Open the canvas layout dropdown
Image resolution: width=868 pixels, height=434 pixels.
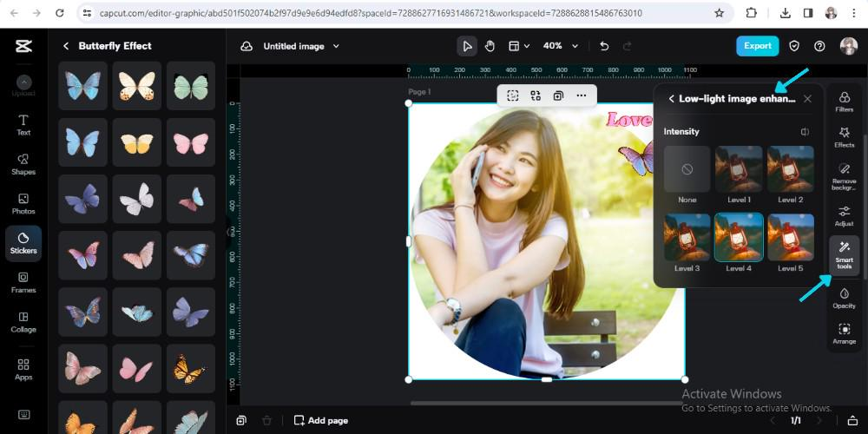click(519, 46)
